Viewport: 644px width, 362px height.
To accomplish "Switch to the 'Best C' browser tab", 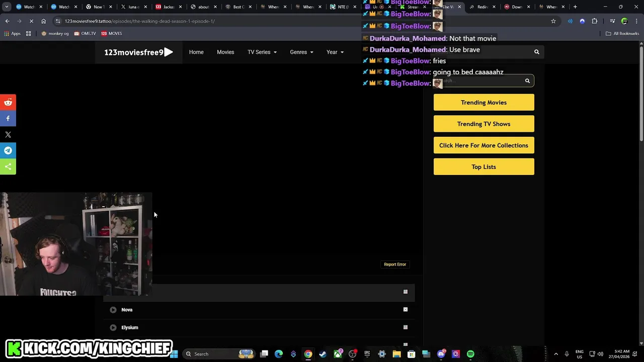I will click(238, 7).
